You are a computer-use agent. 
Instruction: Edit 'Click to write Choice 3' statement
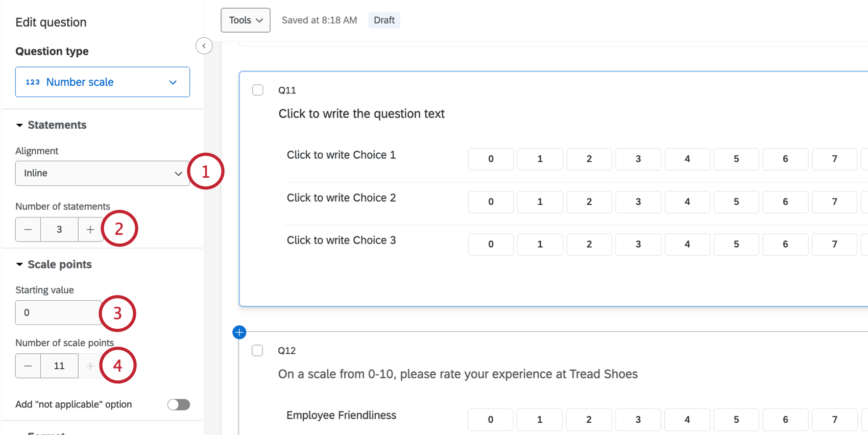tap(341, 240)
